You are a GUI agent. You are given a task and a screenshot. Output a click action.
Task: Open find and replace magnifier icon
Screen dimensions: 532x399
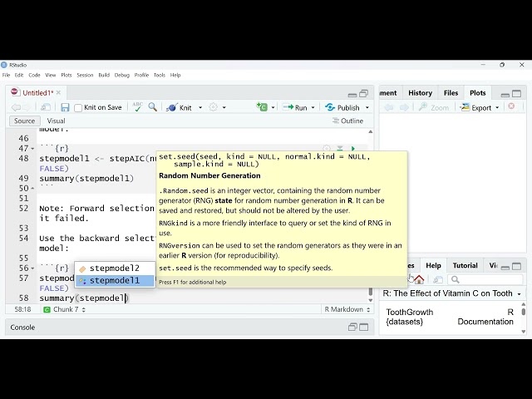[x=153, y=107]
